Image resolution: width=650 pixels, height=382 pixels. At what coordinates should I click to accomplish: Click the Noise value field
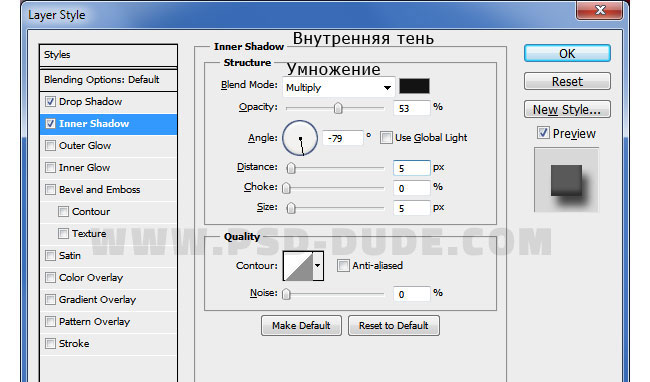point(412,294)
